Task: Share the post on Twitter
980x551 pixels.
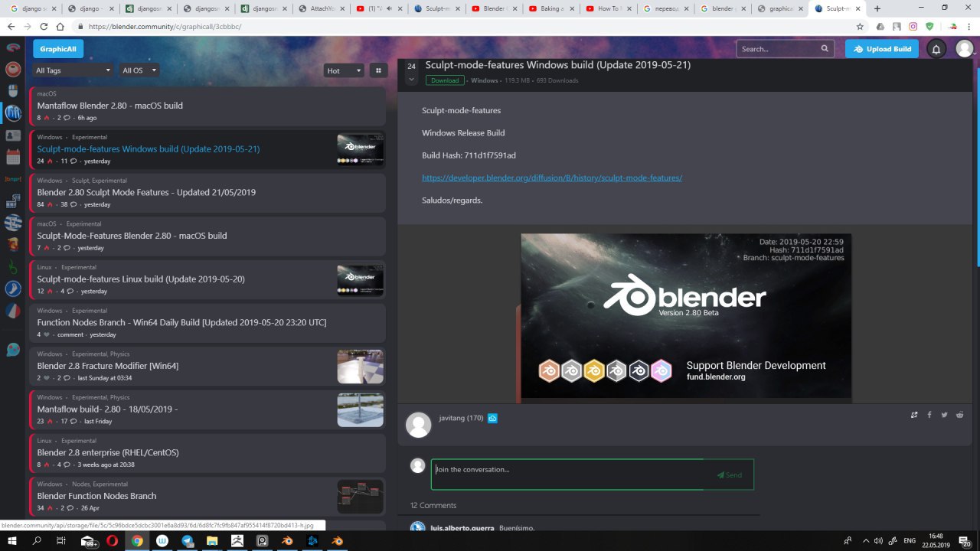Action: point(944,415)
